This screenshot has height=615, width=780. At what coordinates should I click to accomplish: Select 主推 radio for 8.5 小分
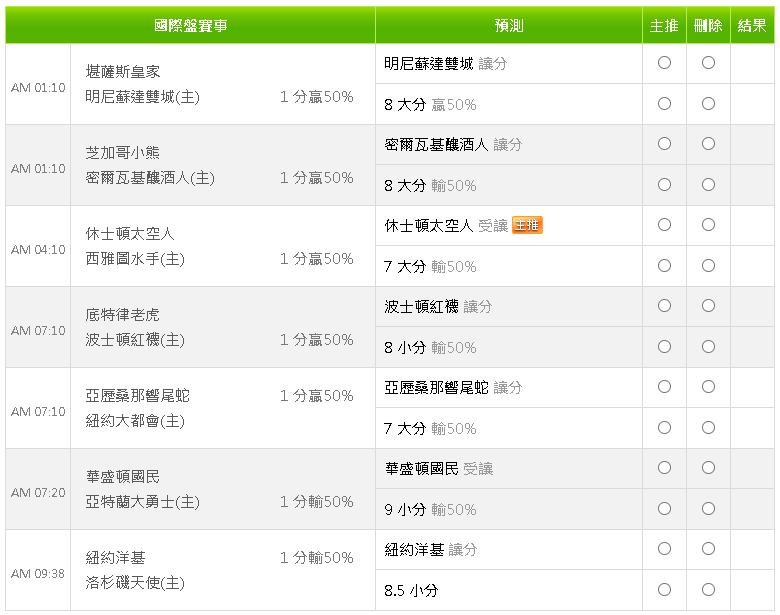click(x=664, y=590)
